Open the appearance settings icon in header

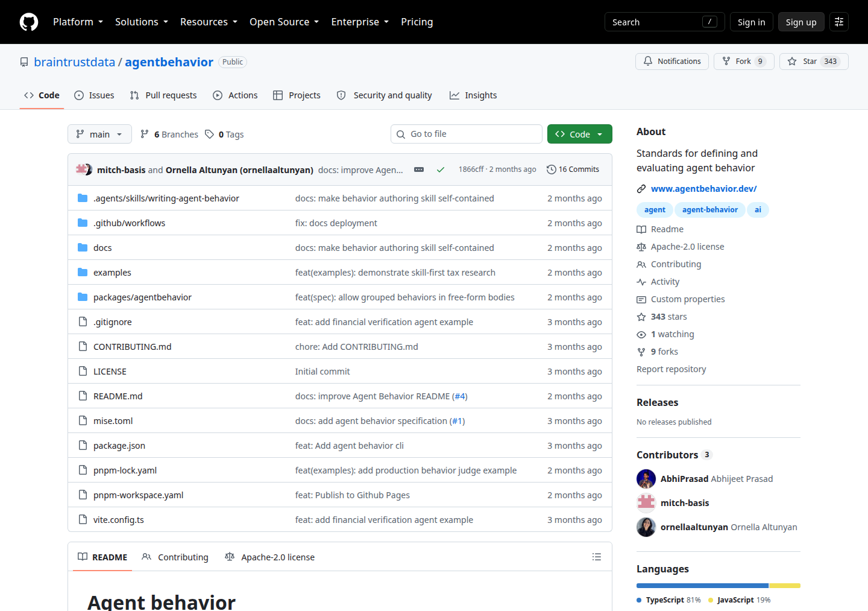(839, 22)
